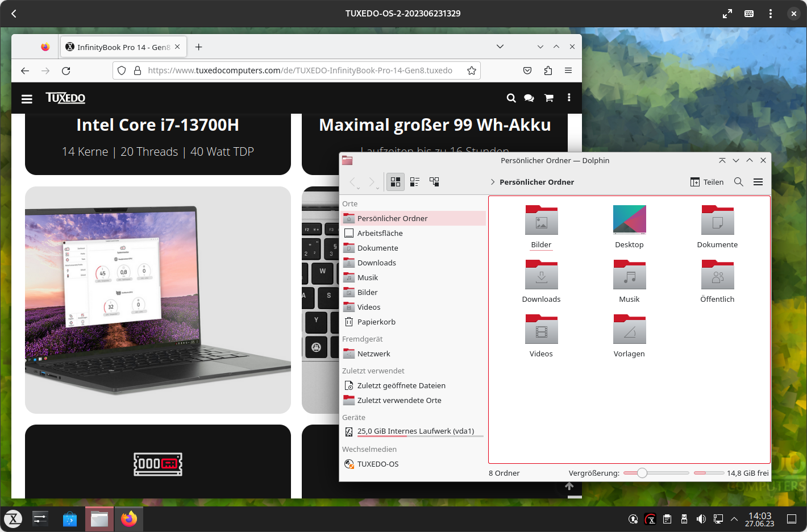Click the clock showing 14:03

pyautogui.click(x=759, y=519)
